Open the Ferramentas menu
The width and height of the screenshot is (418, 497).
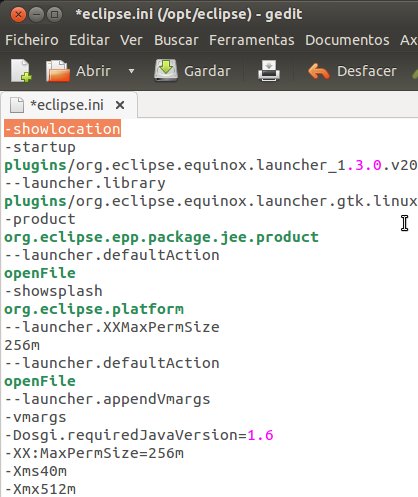click(252, 40)
